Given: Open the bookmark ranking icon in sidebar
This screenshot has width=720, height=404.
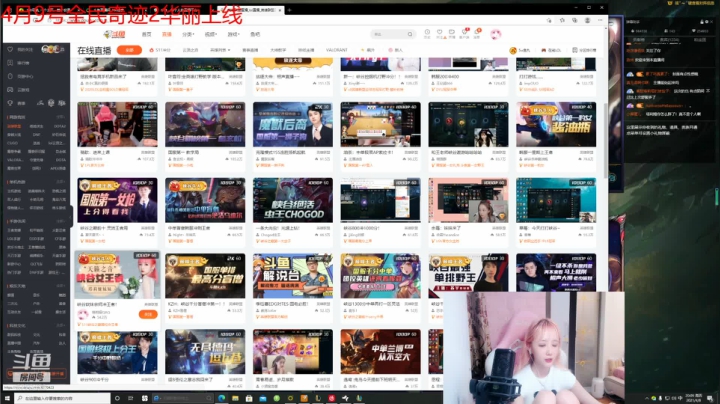Looking at the screenshot, I should (x=10, y=63).
